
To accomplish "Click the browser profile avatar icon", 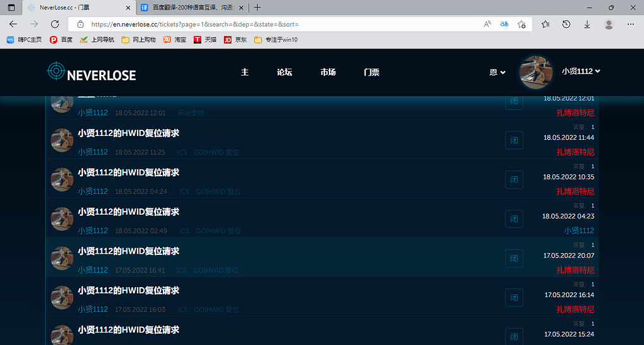I will (608, 24).
